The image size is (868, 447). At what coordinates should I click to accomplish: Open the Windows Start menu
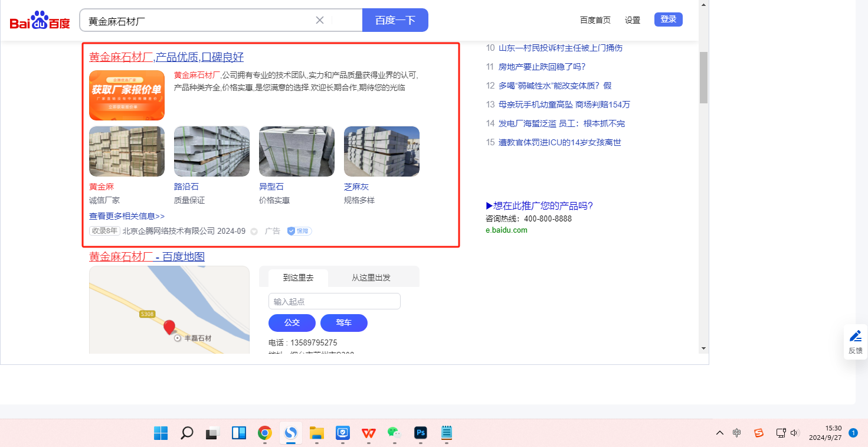tap(161, 433)
